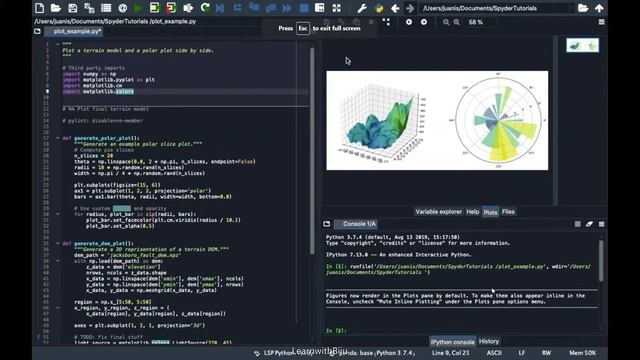Screen dimensions: 640x360
Task: Change to the parent directory
Action: (599, 8)
